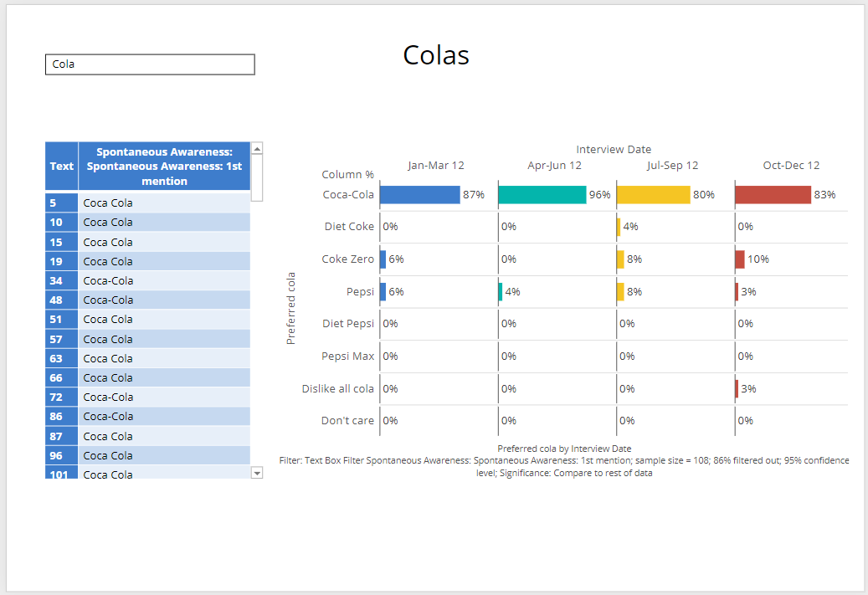Select the Diet Pepsi category label
Screen dimensions: 868x595
pos(348,324)
